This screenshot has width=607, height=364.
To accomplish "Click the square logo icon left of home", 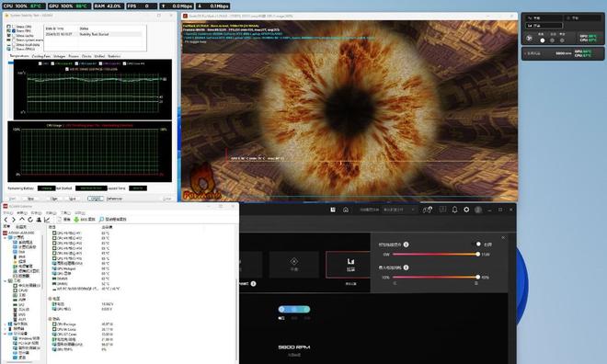I will coord(333,210).
